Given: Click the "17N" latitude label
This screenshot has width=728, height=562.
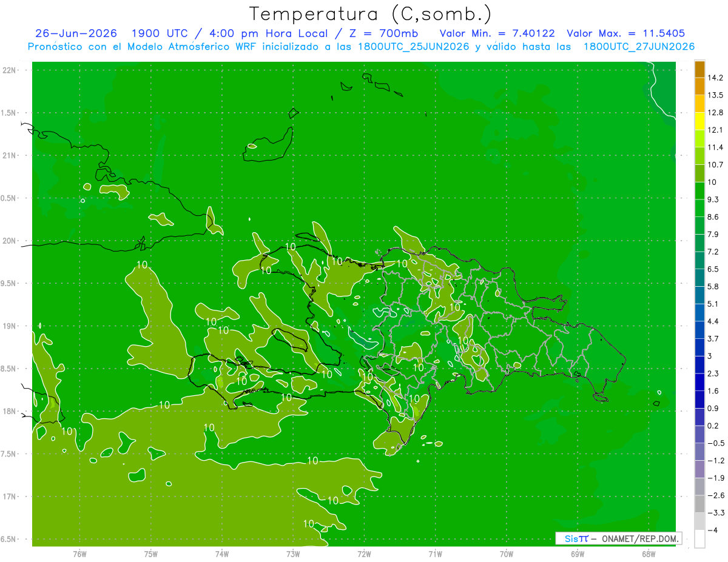Looking at the screenshot, I should click(x=9, y=497).
